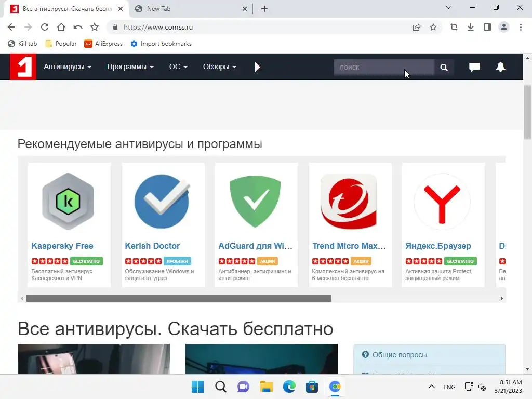This screenshot has width=532, height=399.
Task: Click the padlock site info icon
Action: pos(115,27)
